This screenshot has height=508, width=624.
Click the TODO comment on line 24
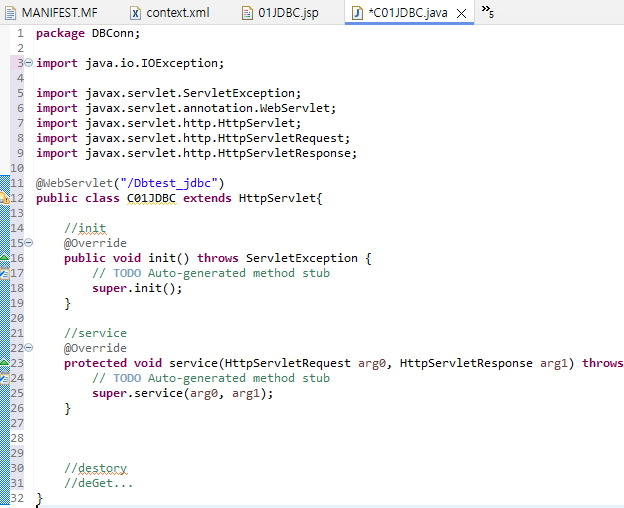pos(211,378)
